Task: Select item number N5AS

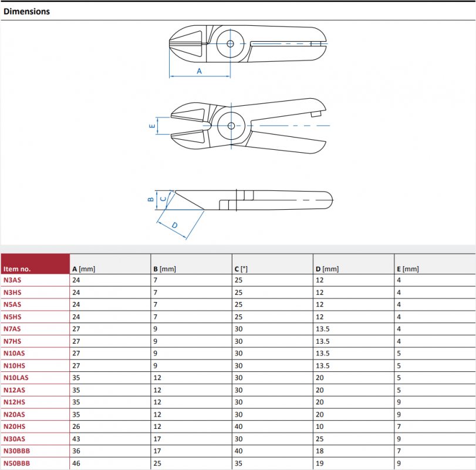Action: (x=12, y=304)
